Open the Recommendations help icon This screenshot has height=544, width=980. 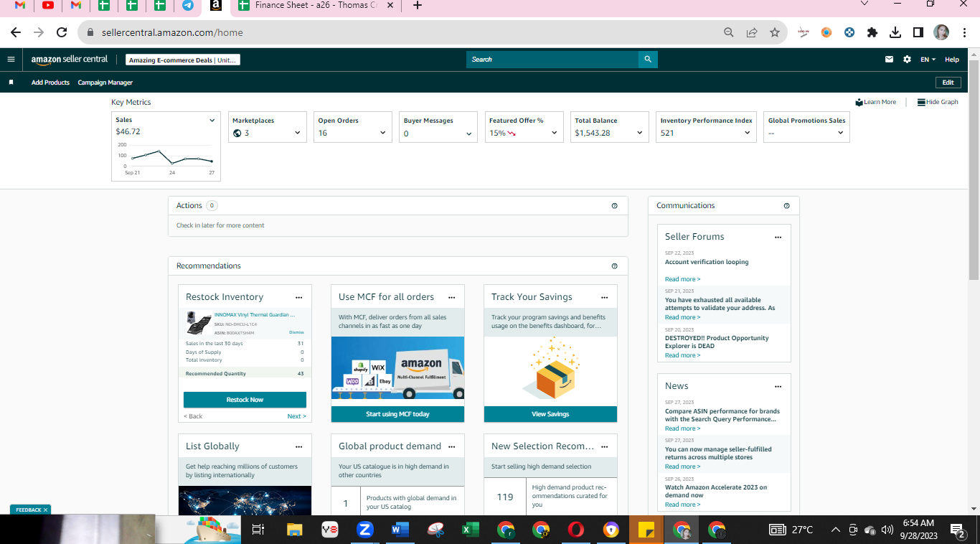point(614,266)
